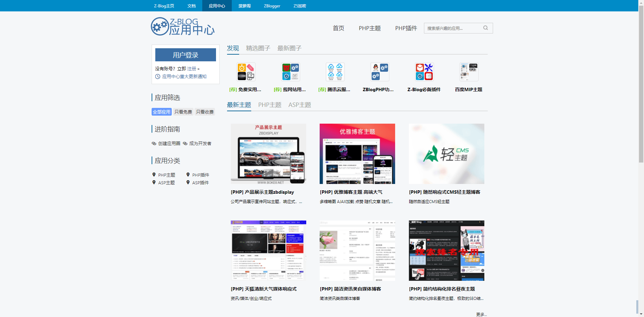
Task: Click the chain icon beside 成为开发者
Action: (185, 143)
